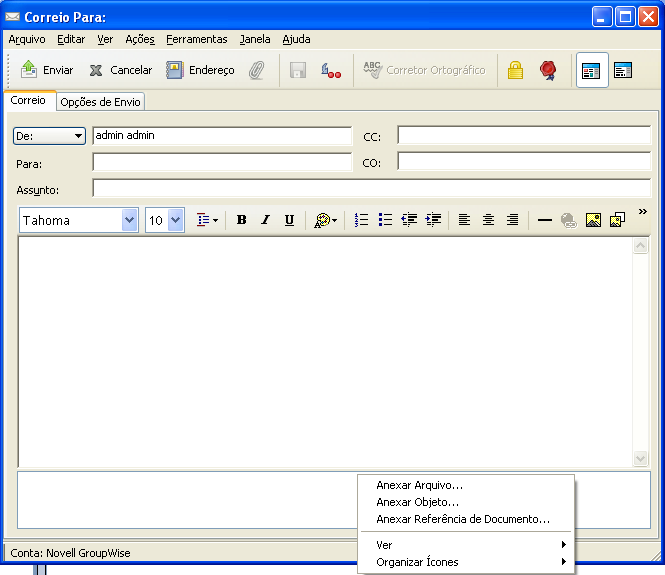Select Anexar Arquivo from context menu

point(419,485)
